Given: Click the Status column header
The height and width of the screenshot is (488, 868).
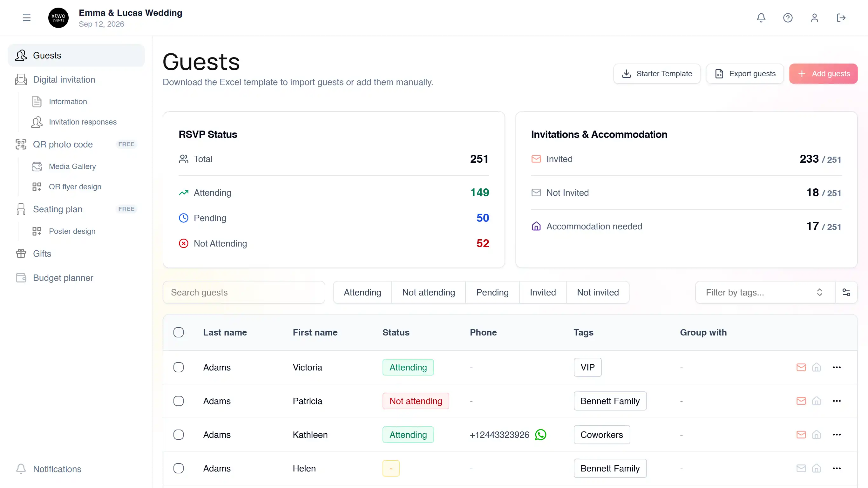Looking at the screenshot, I should coord(396,332).
